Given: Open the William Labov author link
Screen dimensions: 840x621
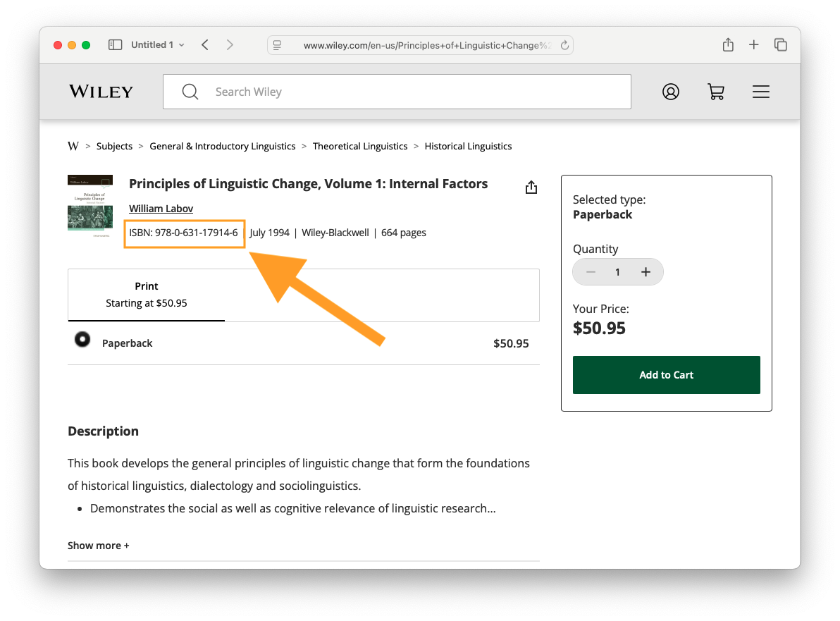Looking at the screenshot, I should [161, 209].
